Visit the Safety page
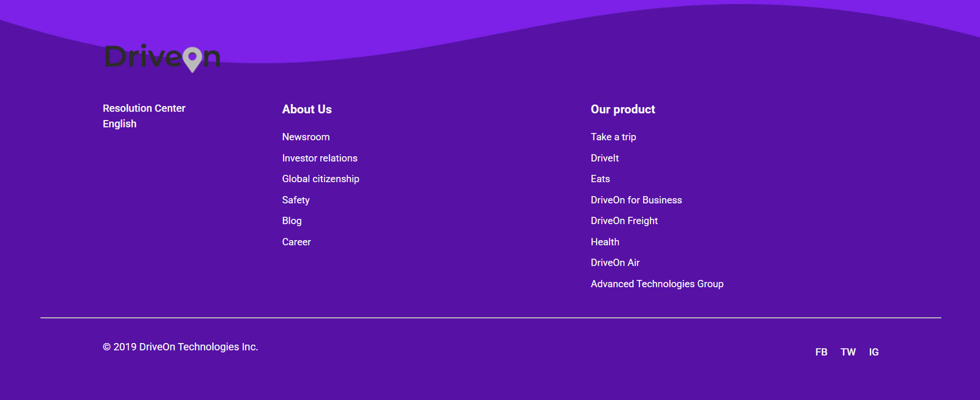 point(296,200)
